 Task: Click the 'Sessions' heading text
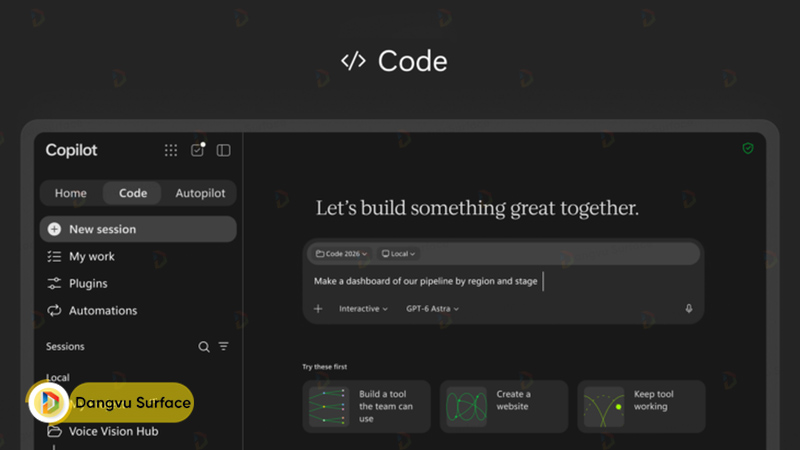[x=65, y=346]
